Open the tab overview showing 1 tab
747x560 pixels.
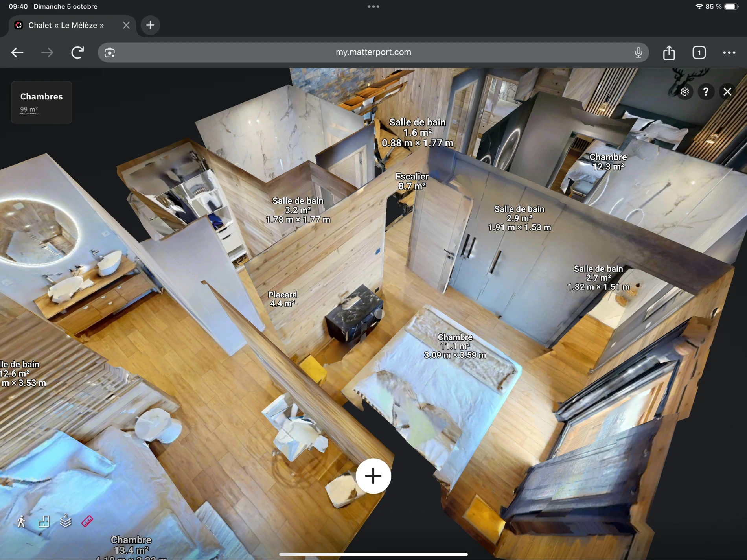[699, 52]
